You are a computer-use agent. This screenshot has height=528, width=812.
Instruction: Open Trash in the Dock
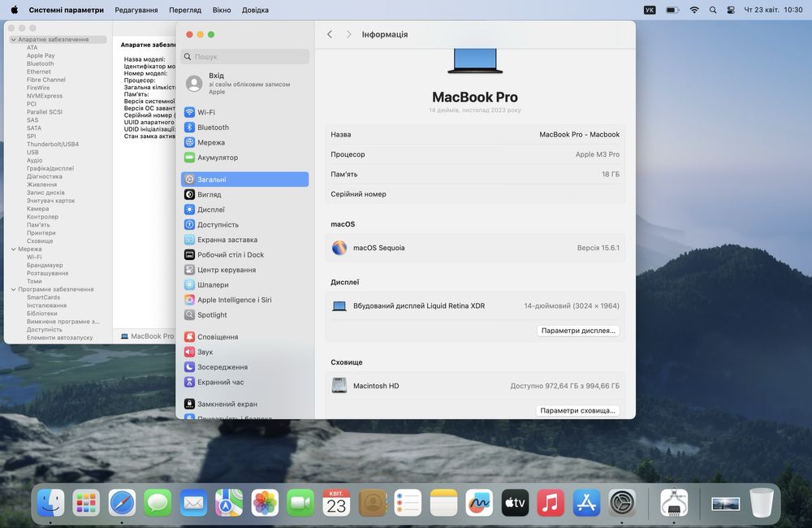(x=762, y=503)
